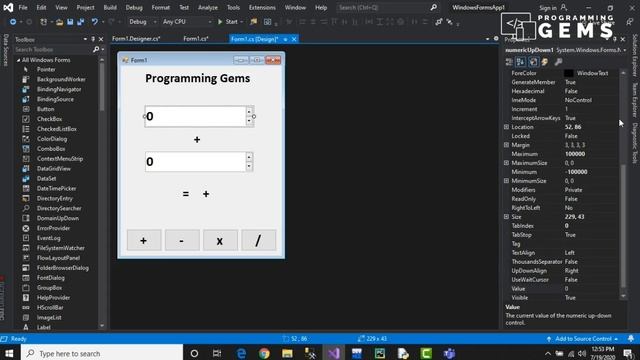Open the Any CPU platform dropdown

187,22
